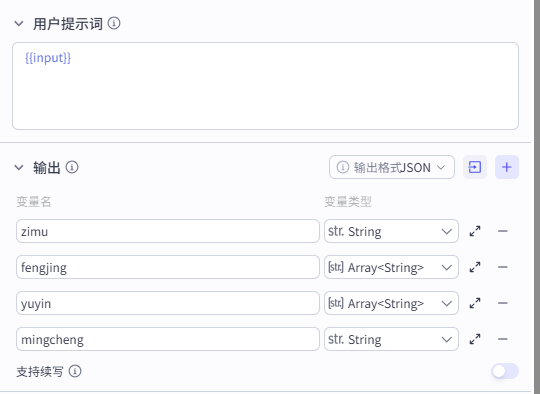Remove the mingcheng output variable
Screen dimensions: 540x394
pyautogui.click(x=503, y=339)
